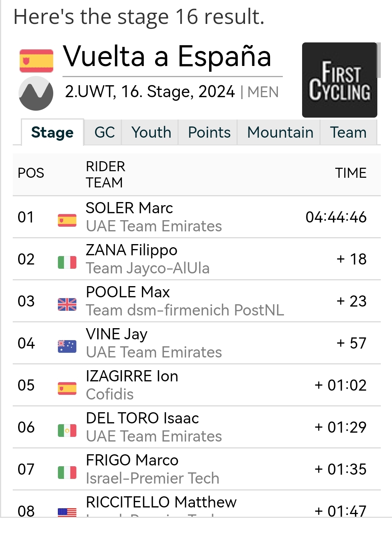The width and height of the screenshot is (392, 536).
Task: Open the Mountain classification tab
Action: [280, 132]
